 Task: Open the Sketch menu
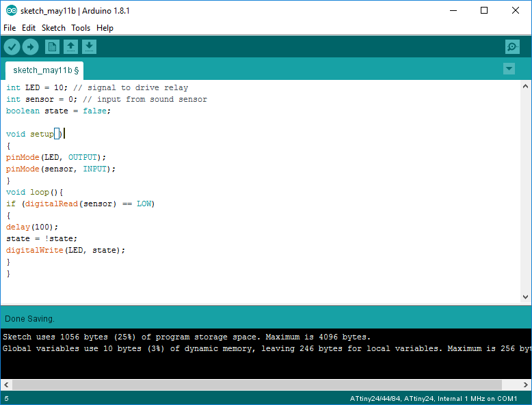pos(53,28)
